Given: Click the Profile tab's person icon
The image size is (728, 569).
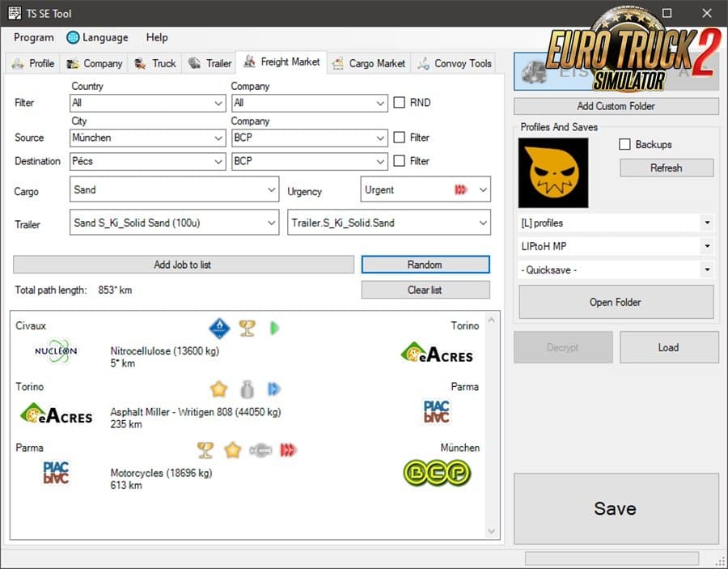Looking at the screenshot, I should click(18, 64).
